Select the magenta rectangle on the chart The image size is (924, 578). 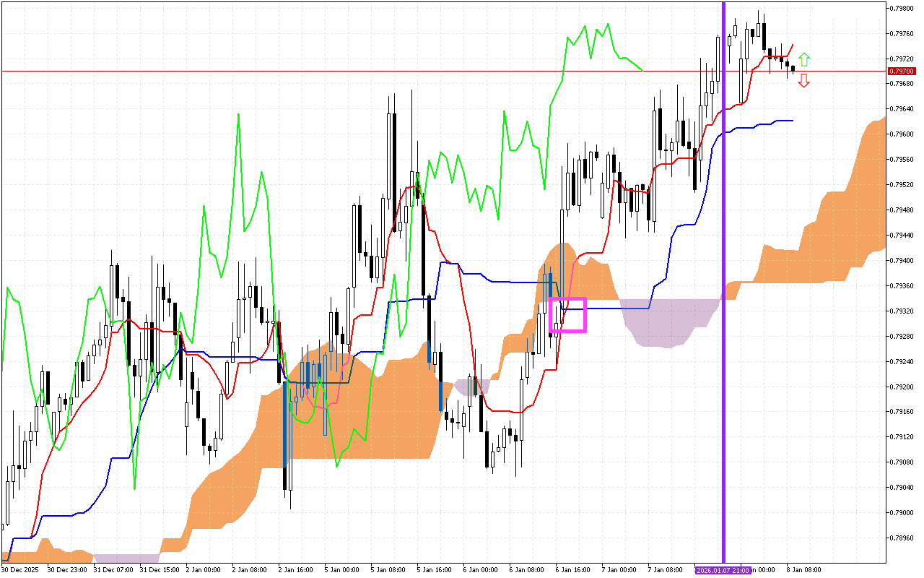[x=568, y=315]
